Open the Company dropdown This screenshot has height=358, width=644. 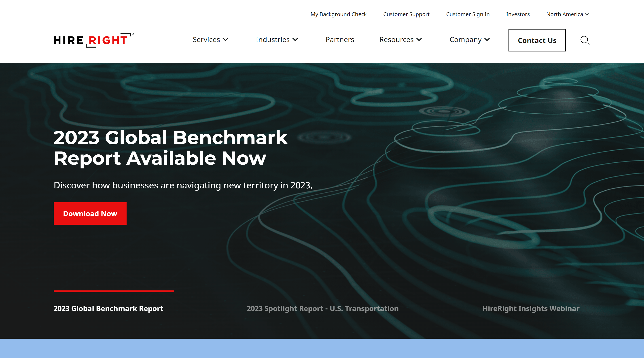(469, 40)
